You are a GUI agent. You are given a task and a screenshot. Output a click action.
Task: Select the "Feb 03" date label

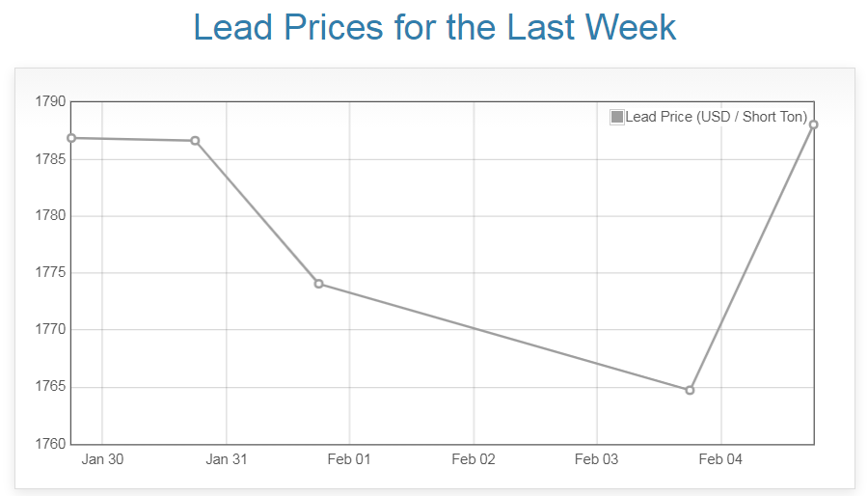[x=596, y=459]
